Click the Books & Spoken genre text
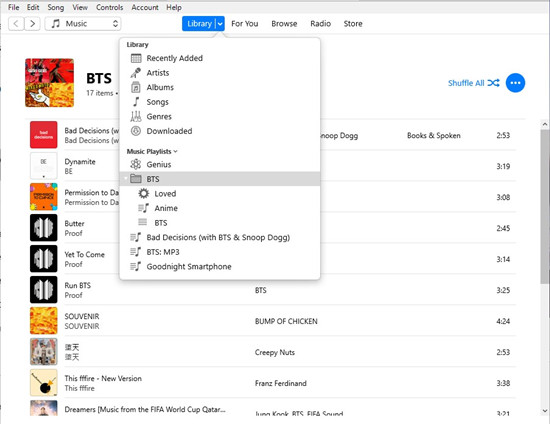This screenshot has height=424, width=550. click(x=434, y=136)
